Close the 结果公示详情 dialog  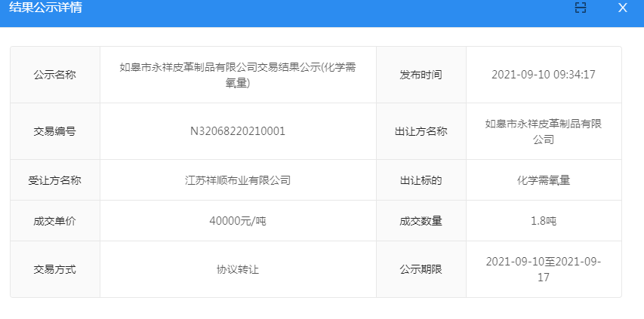(623, 8)
